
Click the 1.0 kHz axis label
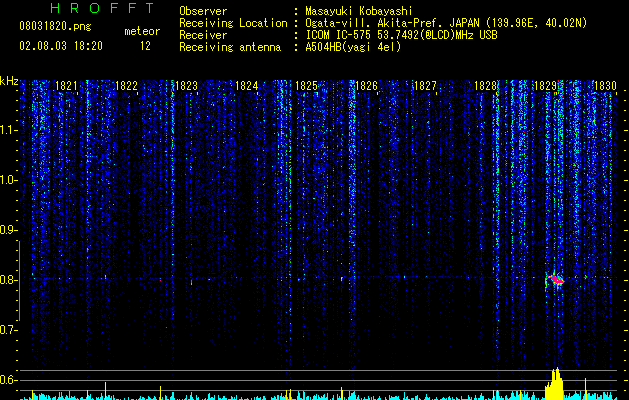(9, 180)
